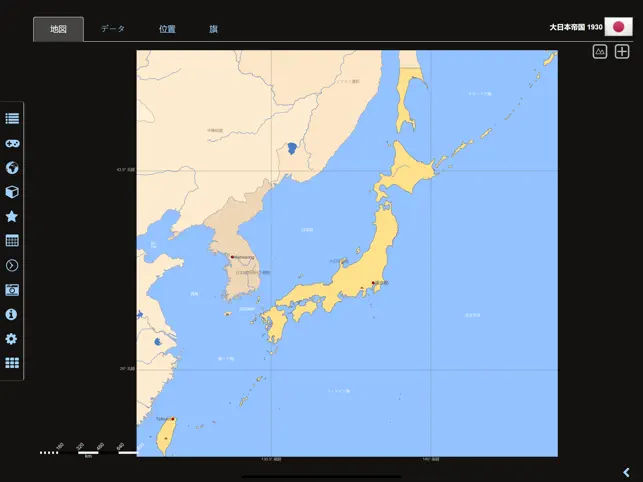Click the Tokyo capital marker on Honshu
This screenshot has height=482, width=643.
click(x=373, y=283)
